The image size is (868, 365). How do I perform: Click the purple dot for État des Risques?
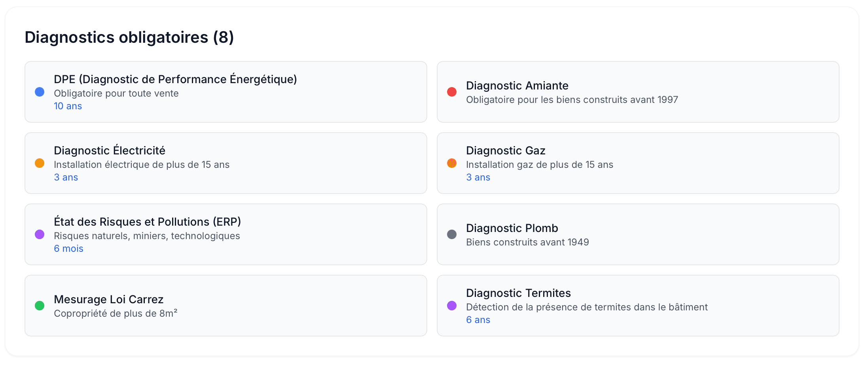(x=40, y=234)
